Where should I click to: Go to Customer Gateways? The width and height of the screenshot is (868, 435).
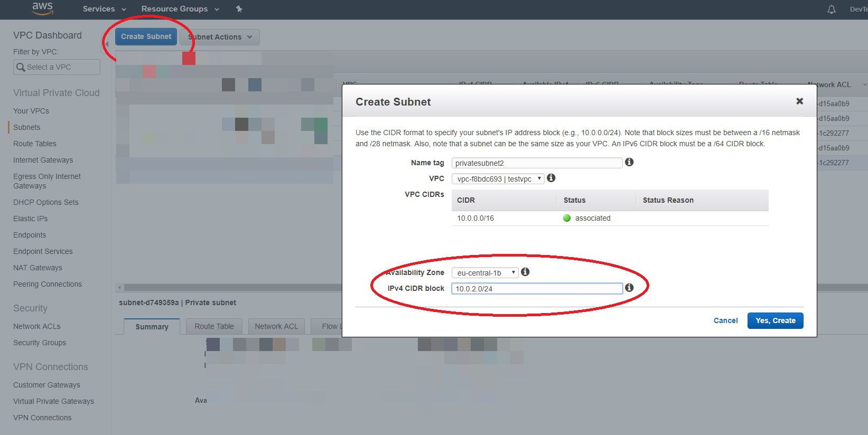(46, 385)
